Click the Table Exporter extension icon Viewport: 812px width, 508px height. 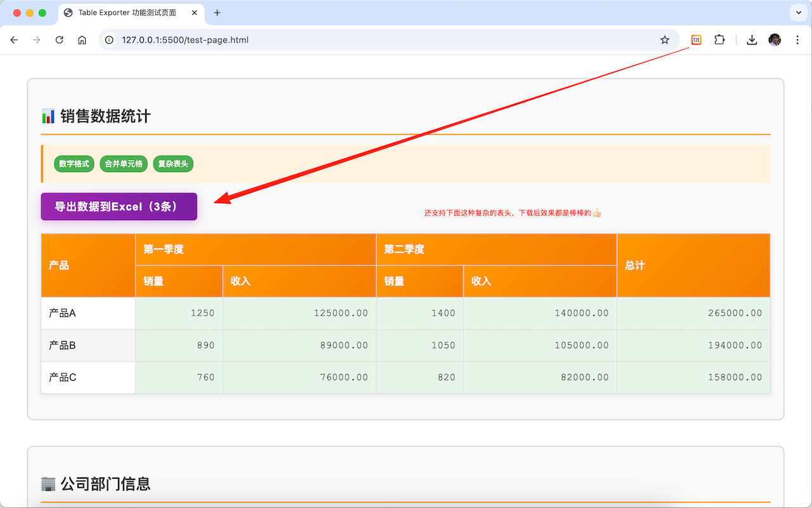(696, 40)
